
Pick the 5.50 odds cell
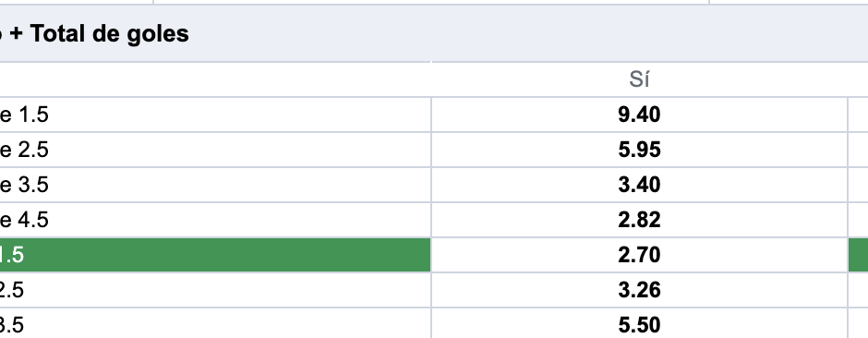coord(639,324)
